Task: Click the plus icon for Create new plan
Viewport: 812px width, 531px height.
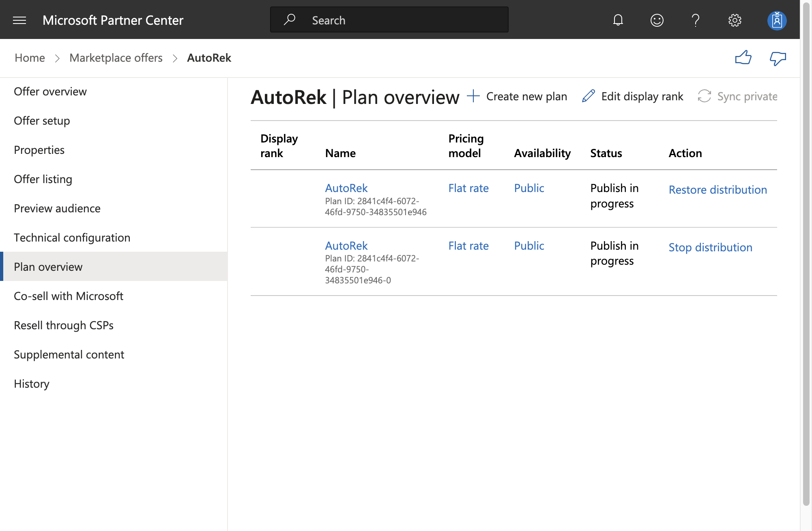Action: pyautogui.click(x=473, y=96)
